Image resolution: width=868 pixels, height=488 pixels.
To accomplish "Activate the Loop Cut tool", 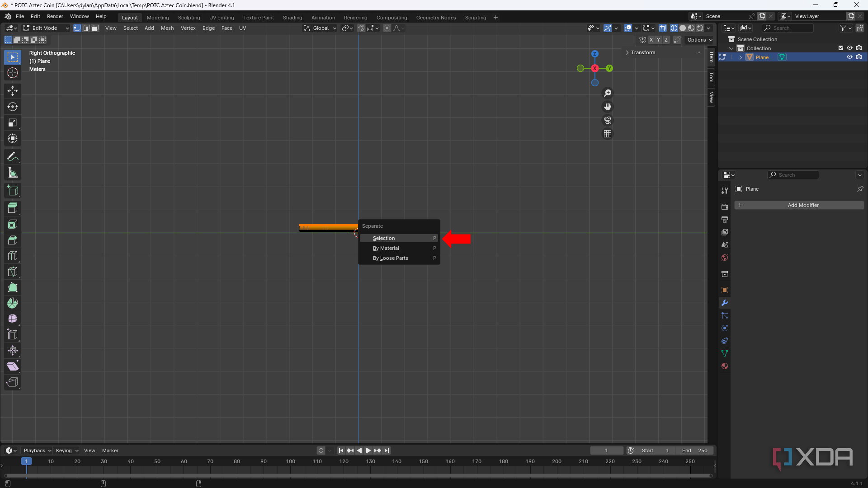I will (12, 256).
